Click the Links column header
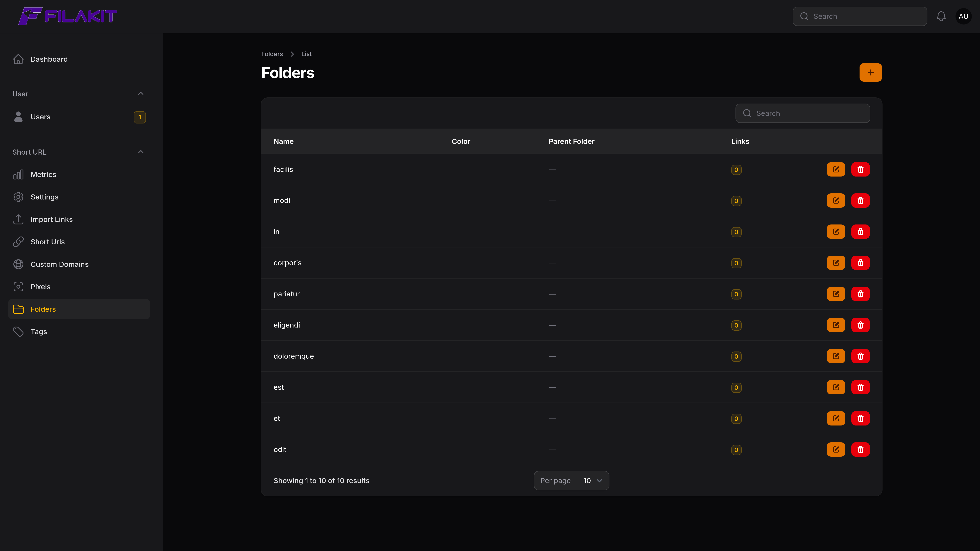Image resolution: width=980 pixels, height=551 pixels. [x=740, y=141]
